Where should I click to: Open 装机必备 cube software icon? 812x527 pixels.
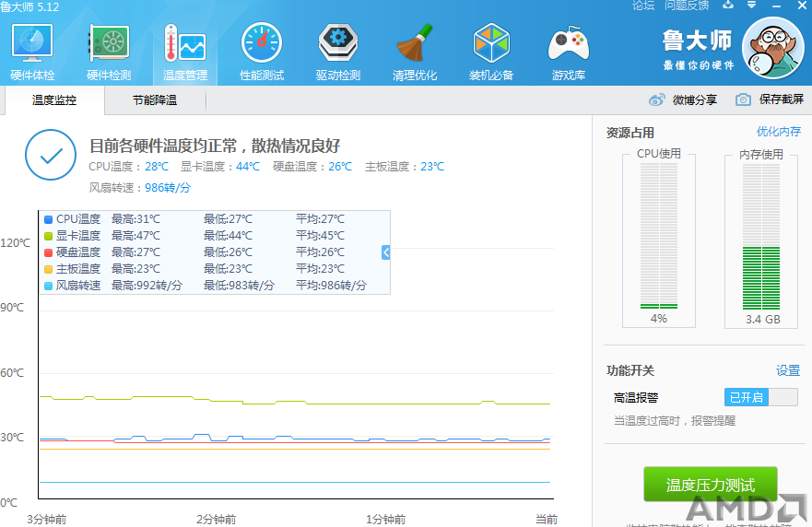pos(491,53)
